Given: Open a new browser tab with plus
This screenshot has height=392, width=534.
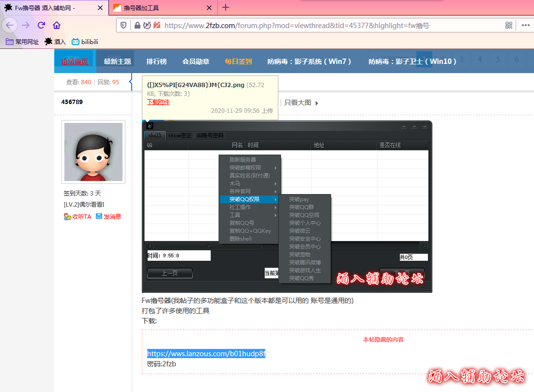Looking at the screenshot, I should 226,7.
